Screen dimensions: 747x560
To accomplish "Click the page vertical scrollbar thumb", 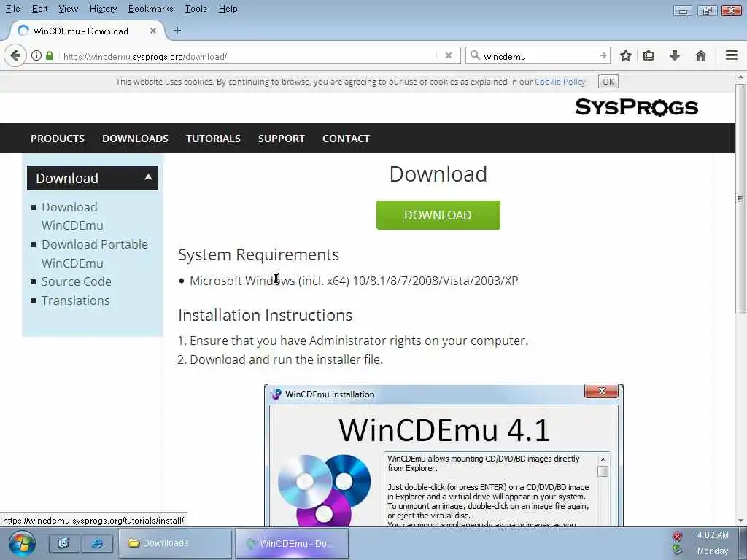I will click(740, 198).
